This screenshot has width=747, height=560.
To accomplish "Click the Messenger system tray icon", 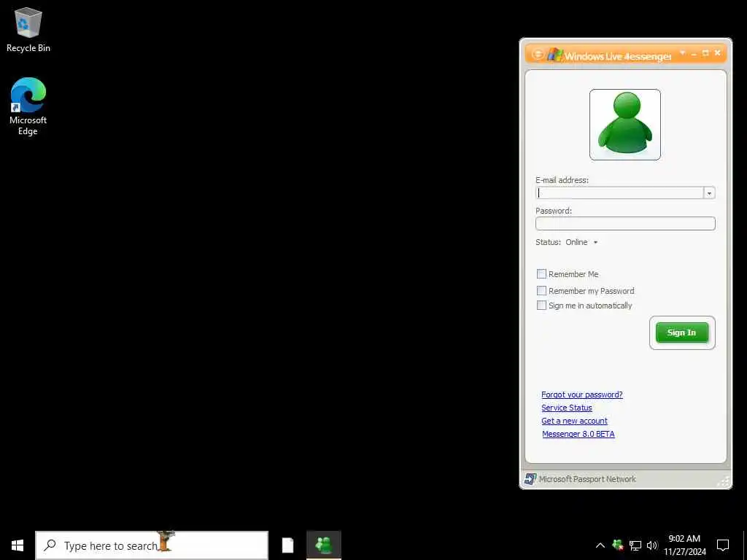I will 618,545.
